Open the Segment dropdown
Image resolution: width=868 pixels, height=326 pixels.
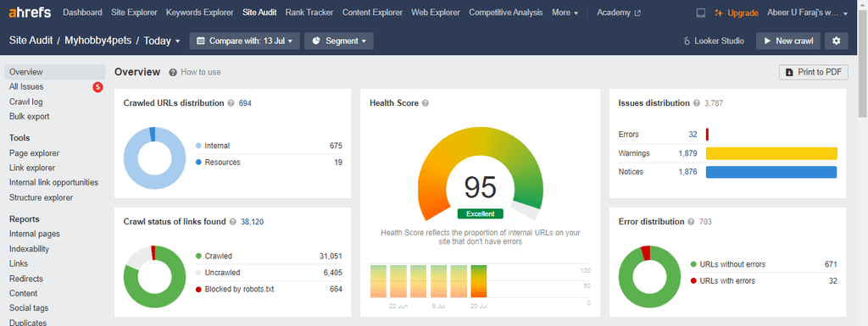click(339, 41)
